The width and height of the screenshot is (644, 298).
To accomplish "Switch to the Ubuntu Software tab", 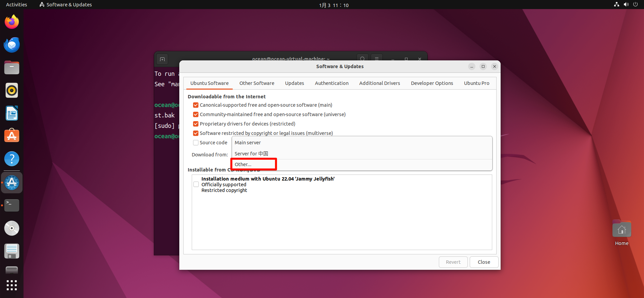I will pyautogui.click(x=210, y=83).
